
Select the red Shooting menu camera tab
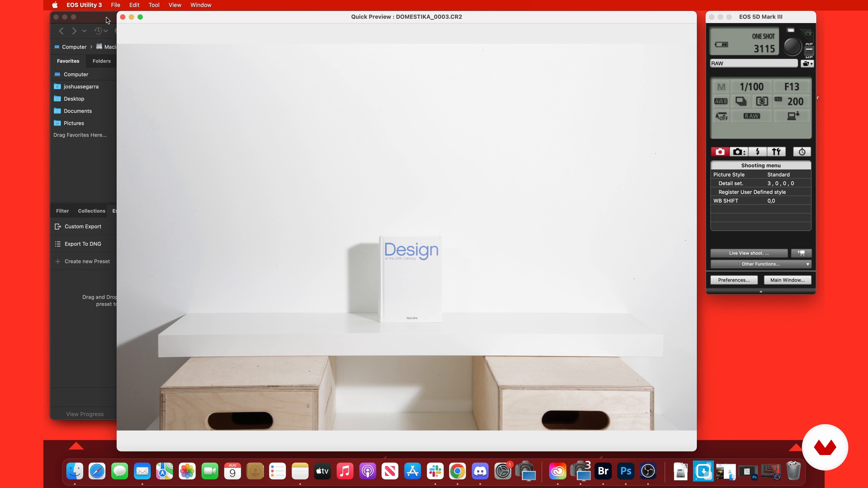coord(720,152)
